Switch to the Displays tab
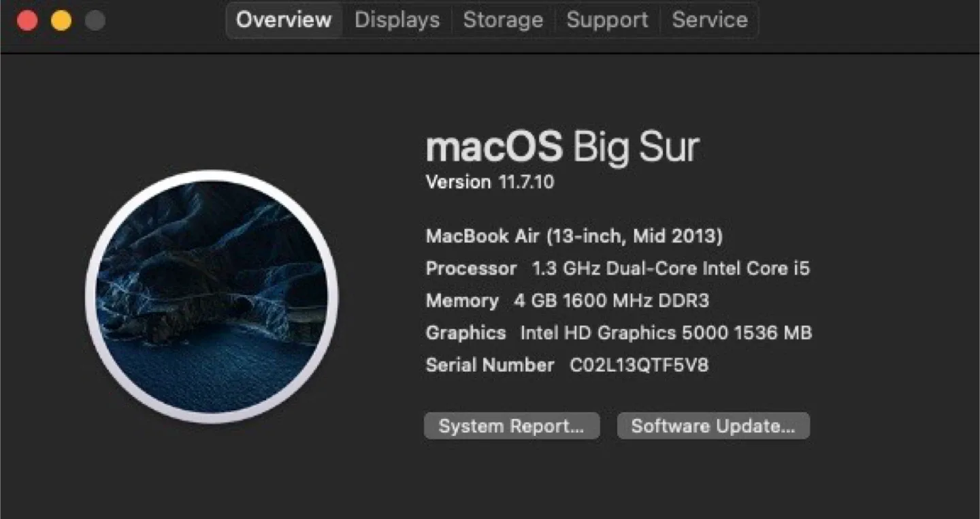Viewport: 980px width, 519px height. [397, 20]
